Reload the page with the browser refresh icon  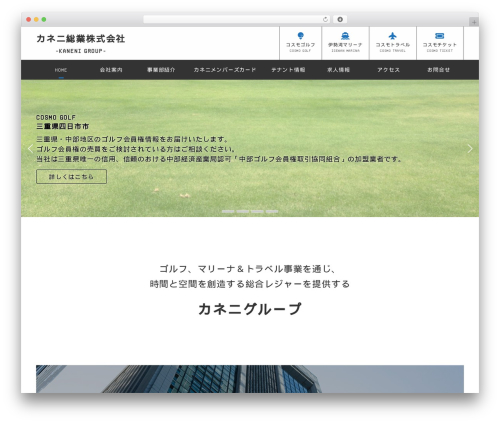(325, 19)
